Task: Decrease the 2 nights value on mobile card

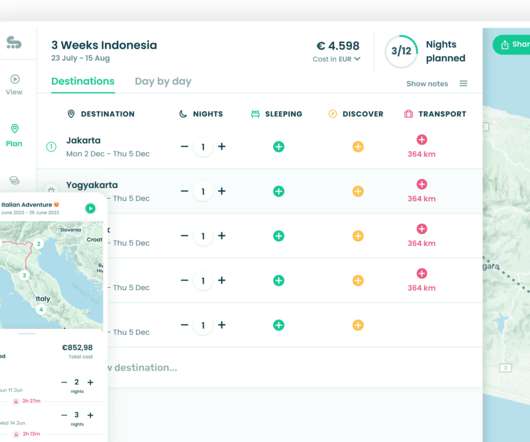Action: [64, 382]
